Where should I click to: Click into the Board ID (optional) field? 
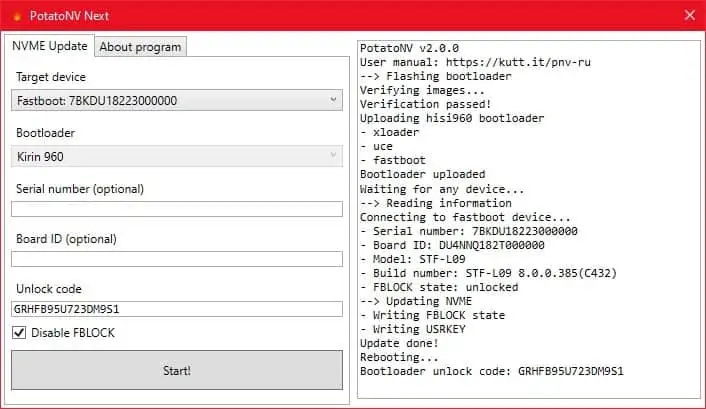tap(176, 259)
